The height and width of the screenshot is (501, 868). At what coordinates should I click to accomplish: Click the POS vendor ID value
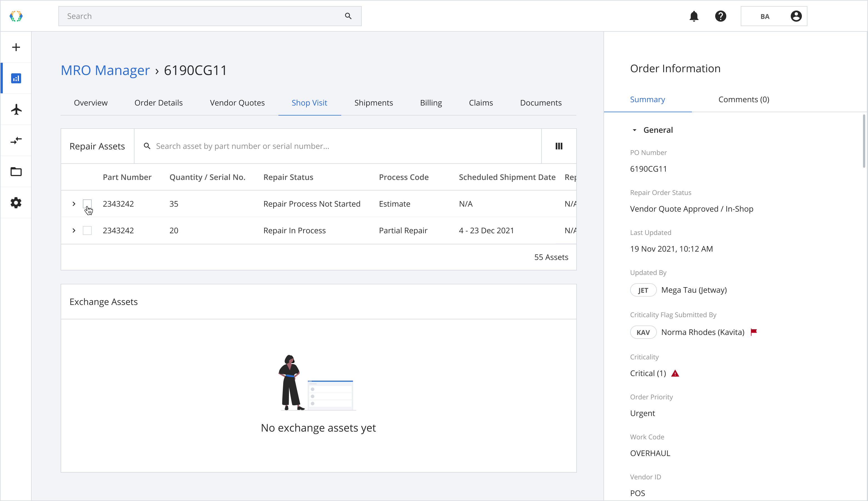pyautogui.click(x=637, y=493)
